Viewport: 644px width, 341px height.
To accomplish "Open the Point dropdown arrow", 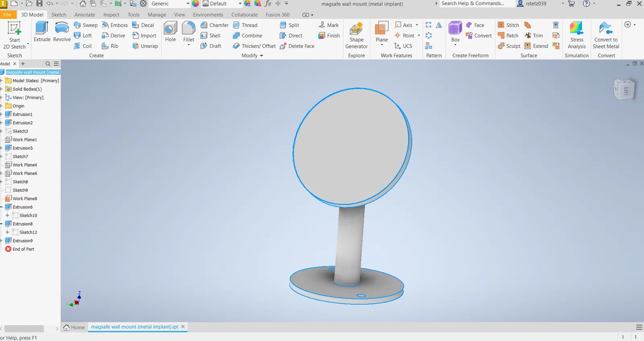I will pyautogui.click(x=419, y=35).
